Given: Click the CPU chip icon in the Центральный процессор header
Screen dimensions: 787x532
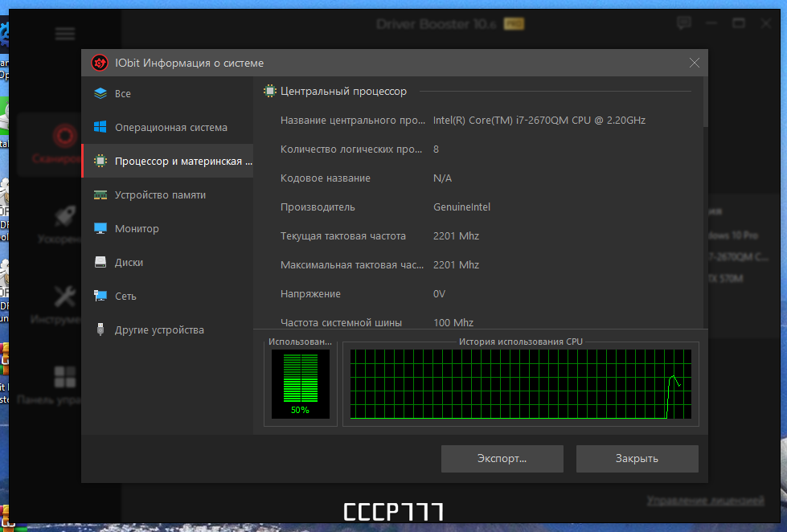Looking at the screenshot, I should [270, 92].
